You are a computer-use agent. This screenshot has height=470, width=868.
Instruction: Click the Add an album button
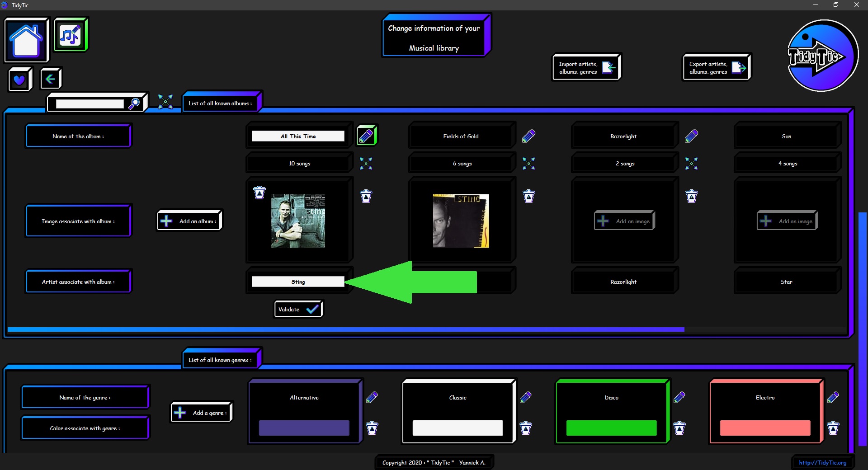(190, 221)
